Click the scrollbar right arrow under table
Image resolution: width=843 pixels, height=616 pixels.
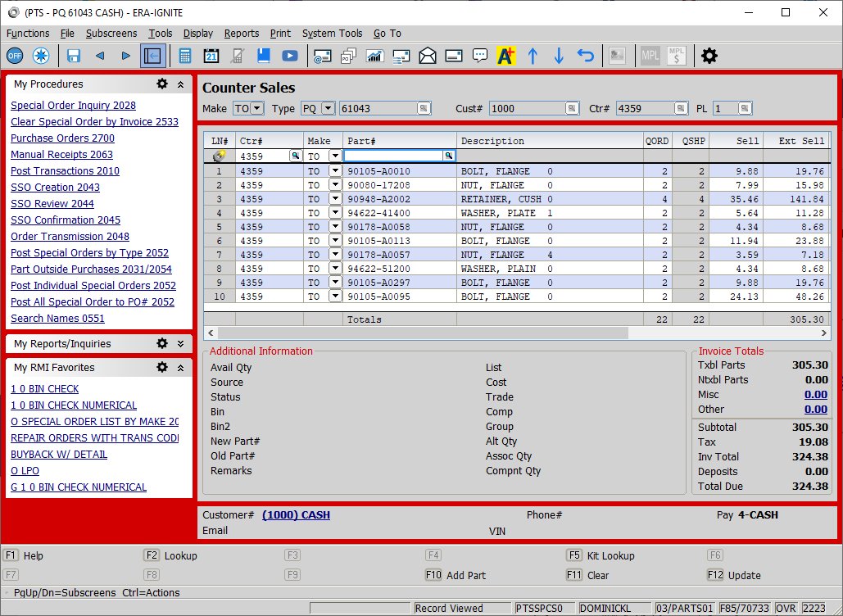point(823,333)
